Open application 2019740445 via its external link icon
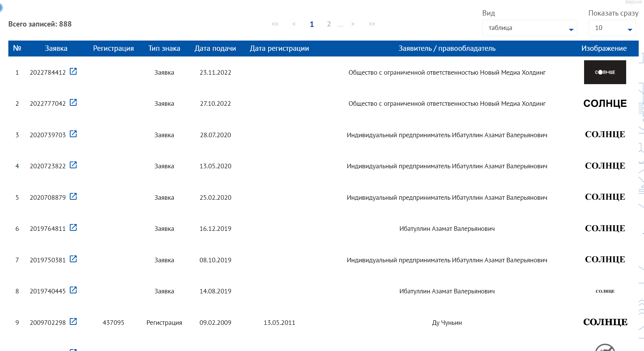This screenshot has width=644, height=351. (73, 290)
